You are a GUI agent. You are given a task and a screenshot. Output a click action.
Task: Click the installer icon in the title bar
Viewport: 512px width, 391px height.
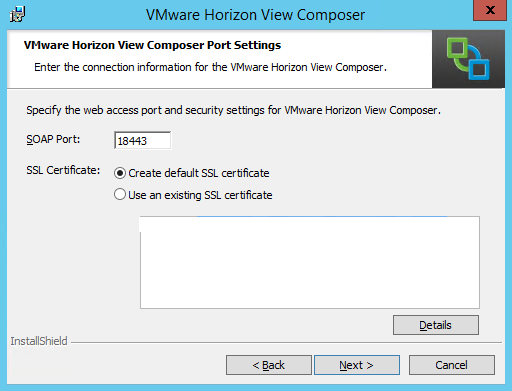click(17, 14)
